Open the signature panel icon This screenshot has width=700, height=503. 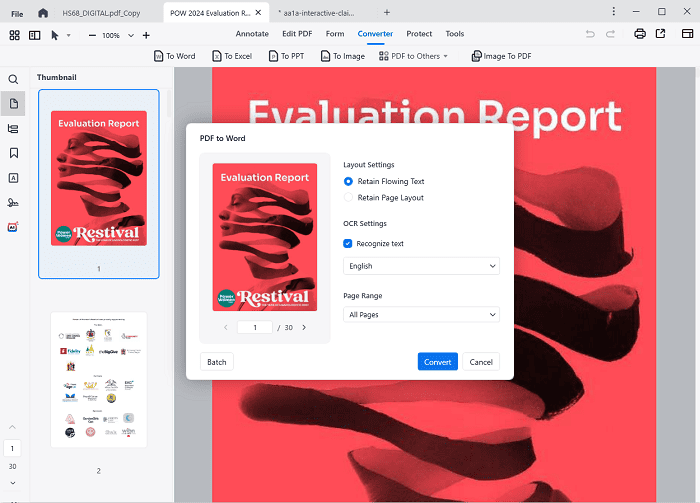pyautogui.click(x=14, y=203)
